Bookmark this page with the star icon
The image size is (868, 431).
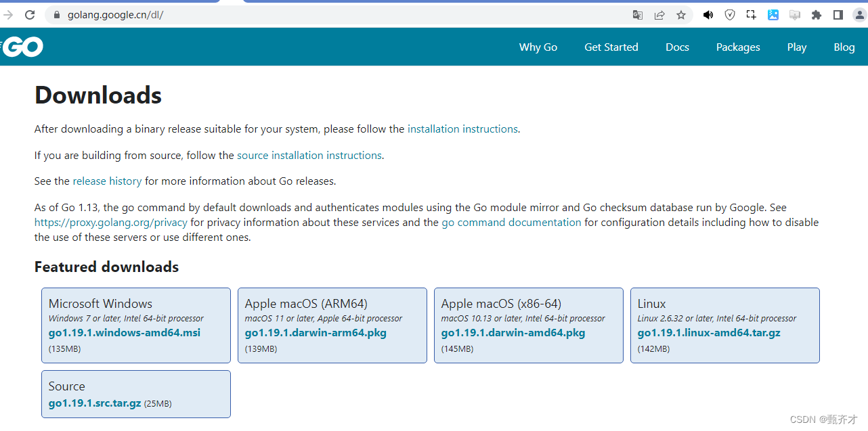coord(681,15)
